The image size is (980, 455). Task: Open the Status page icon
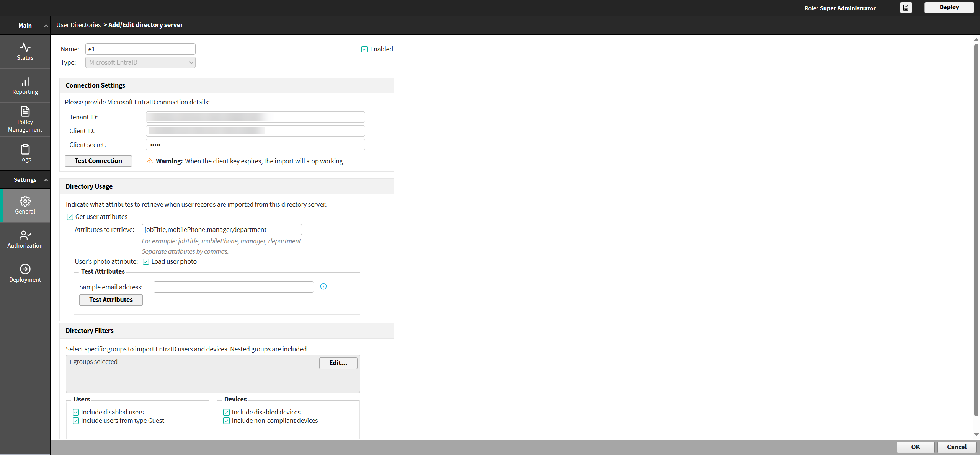tap(25, 47)
